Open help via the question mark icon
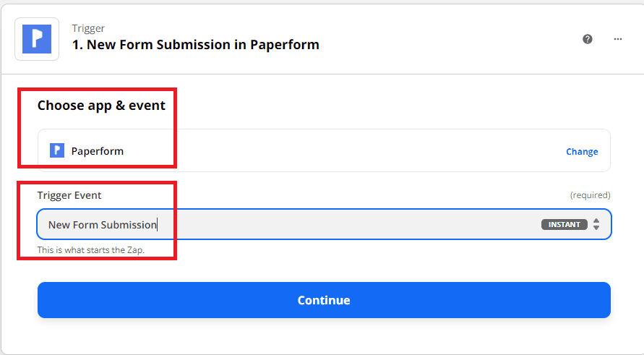The height and width of the screenshot is (355, 644). pyautogui.click(x=588, y=39)
